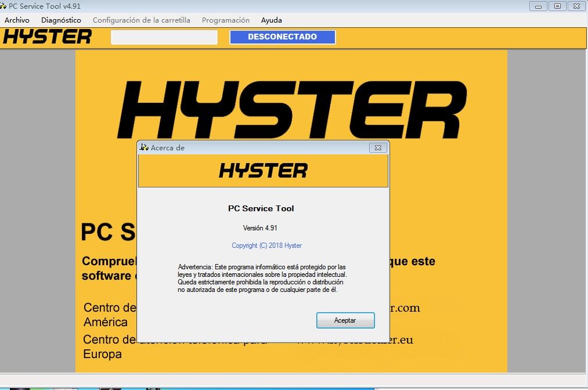The image size is (588, 390).
Task: Click the Hyster logo in About dialog banner
Action: click(x=264, y=171)
